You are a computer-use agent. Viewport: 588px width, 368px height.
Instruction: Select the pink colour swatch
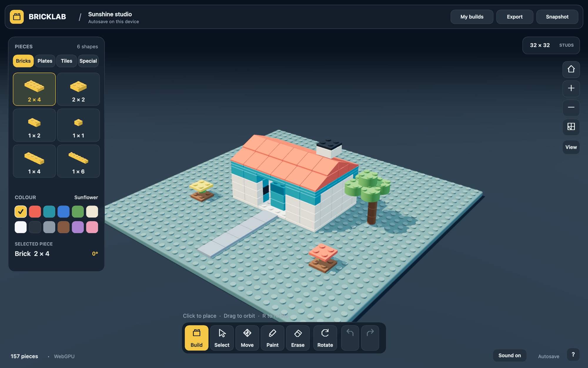92,227
